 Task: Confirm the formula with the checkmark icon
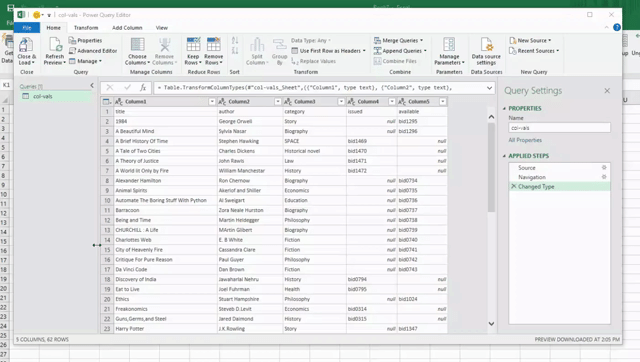pos(127,87)
